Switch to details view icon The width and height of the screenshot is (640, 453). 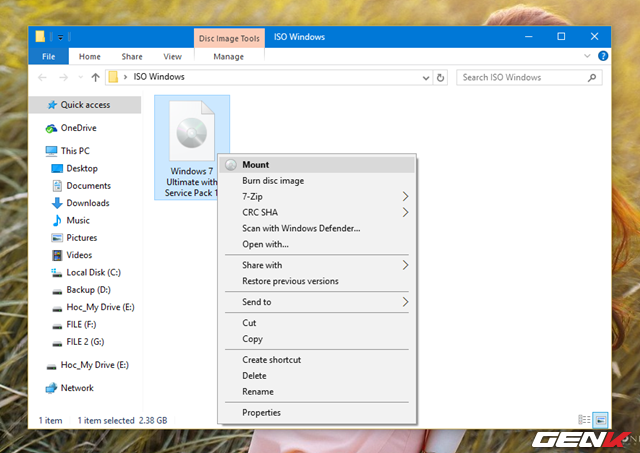[584, 420]
